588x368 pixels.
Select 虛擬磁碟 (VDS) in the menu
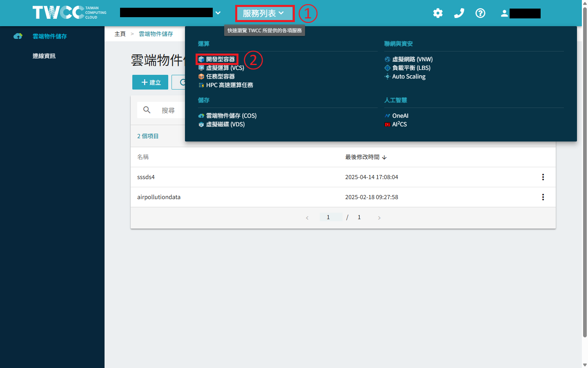click(x=225, y=124)
